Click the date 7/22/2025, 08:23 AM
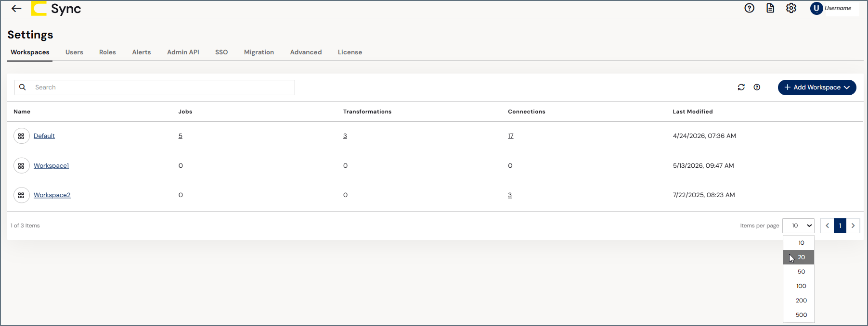Screen dimensions: 868x326 tap(704, 195)
